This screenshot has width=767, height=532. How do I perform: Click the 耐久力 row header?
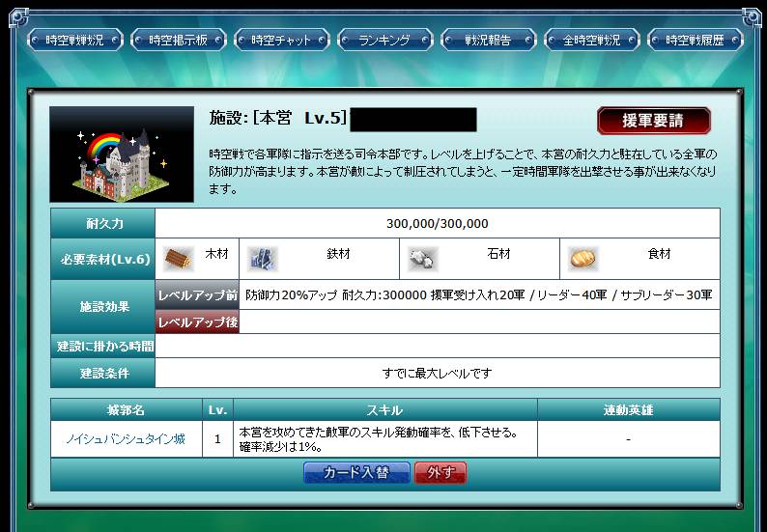pyautogui.click(x=103, y=224)
